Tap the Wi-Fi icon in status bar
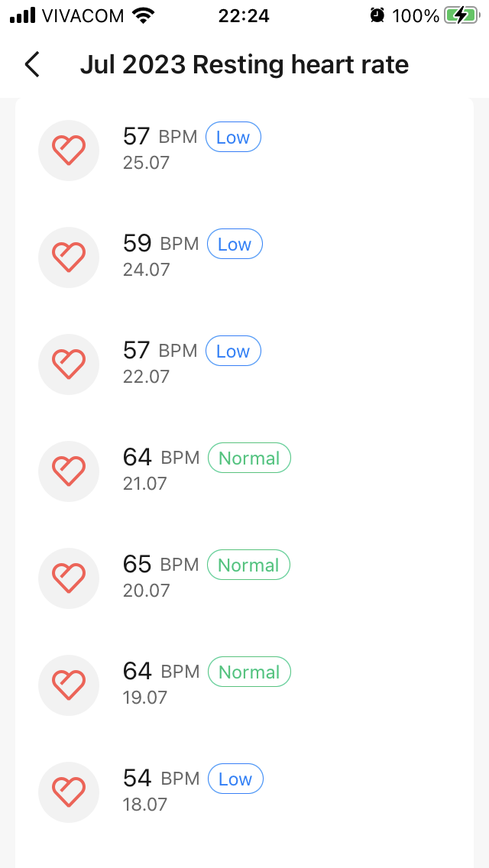 tap(141, 15)
